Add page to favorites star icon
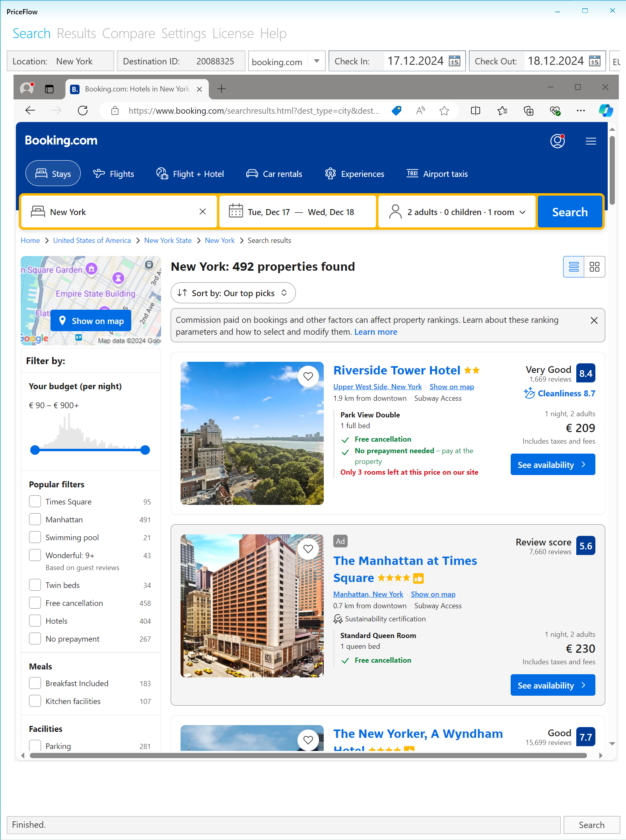This screenshot has width=626, height=840. [x=444, y=111]
